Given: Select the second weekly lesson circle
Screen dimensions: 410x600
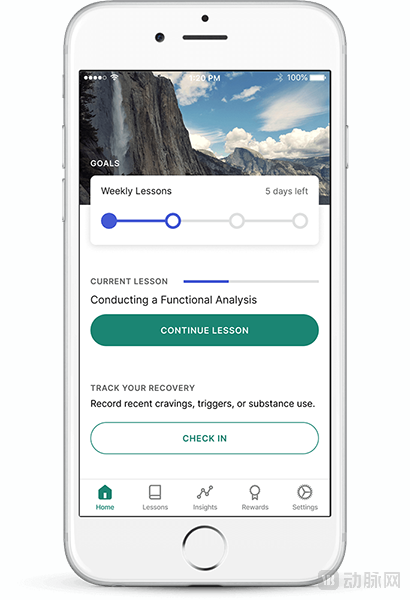Looking at the screenshot, I should click(x=173, y=221).
